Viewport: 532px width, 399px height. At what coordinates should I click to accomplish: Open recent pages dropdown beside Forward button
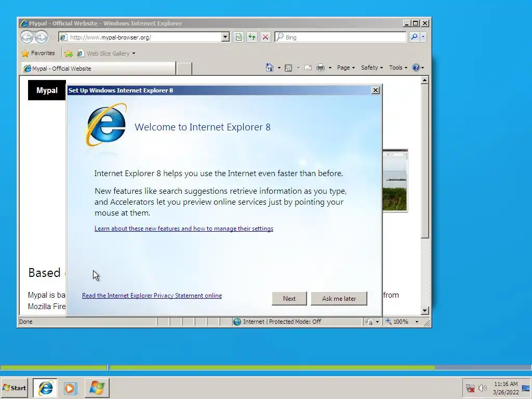pos(52,37)
